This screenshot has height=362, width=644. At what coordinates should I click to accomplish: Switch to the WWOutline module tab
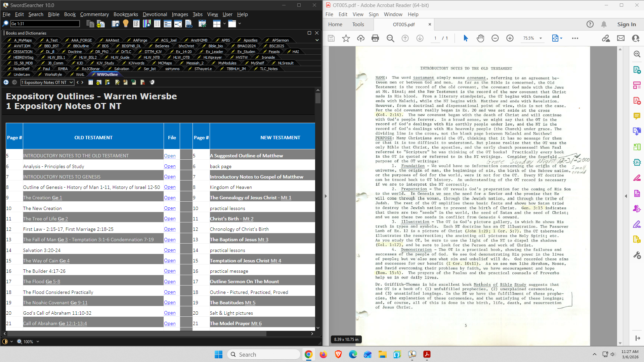point(107,74)
